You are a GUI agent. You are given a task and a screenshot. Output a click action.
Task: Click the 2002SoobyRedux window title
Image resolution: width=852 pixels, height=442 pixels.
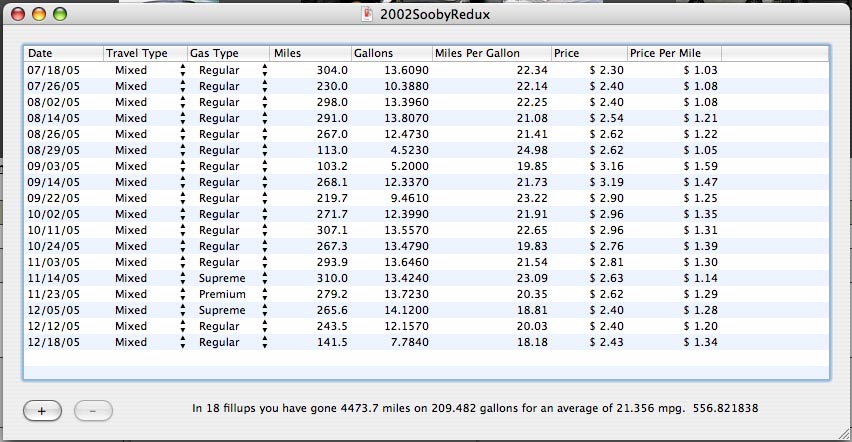[x=435, y=14]
